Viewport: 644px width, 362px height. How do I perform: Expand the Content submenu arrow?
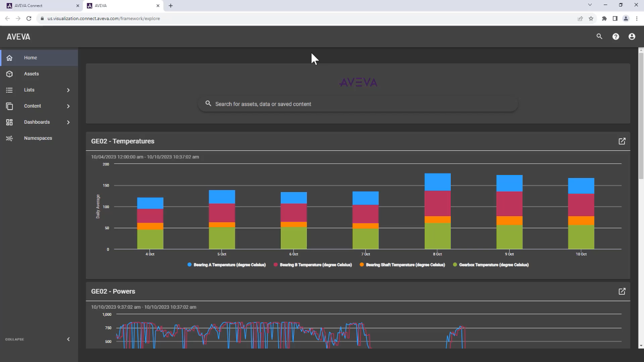coord(68,106)
